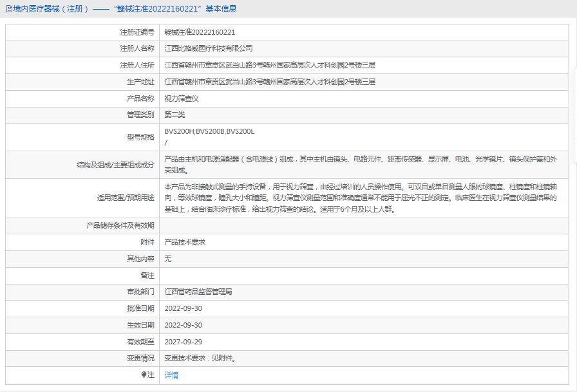Click the 产品储存条件及有效期 label
The height and width of the screenshot is (392, 577).
pos(120,225)
